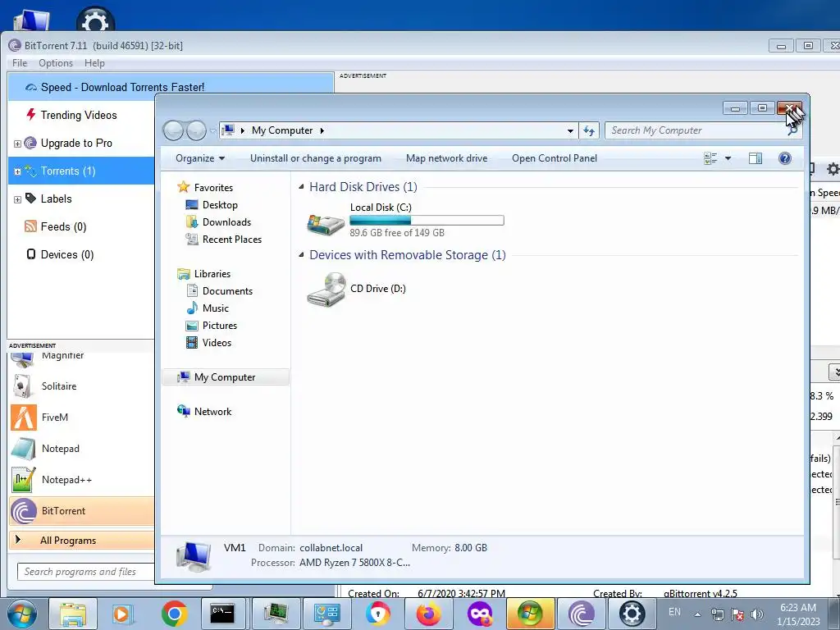
Task: Open Firefox from taskbar
Action: coord(428,614)
